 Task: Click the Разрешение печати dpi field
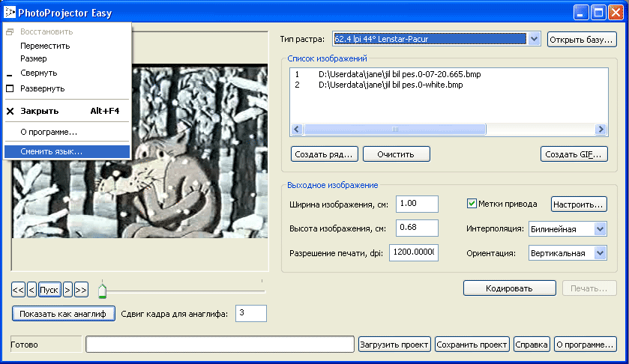(x=414, y=252)
